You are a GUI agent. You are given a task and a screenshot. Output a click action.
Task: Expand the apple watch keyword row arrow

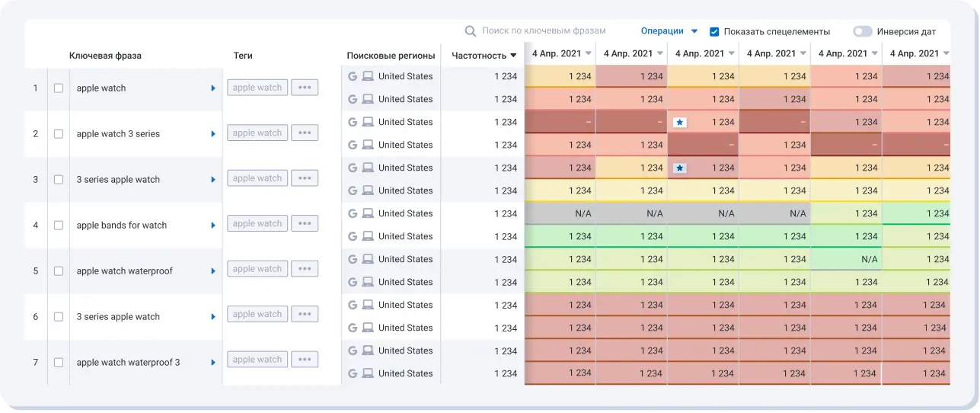[213, 88]
